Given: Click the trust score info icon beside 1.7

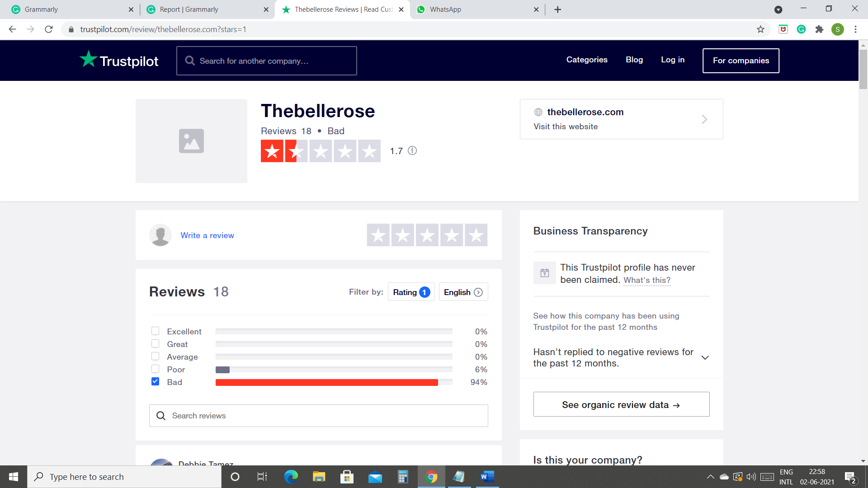Looking at the screenshot, I should tap(412, 150).
